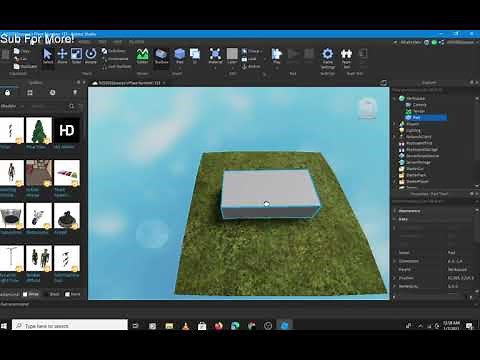Click the Group button in ribbon
480x360 pixels.
252,51
